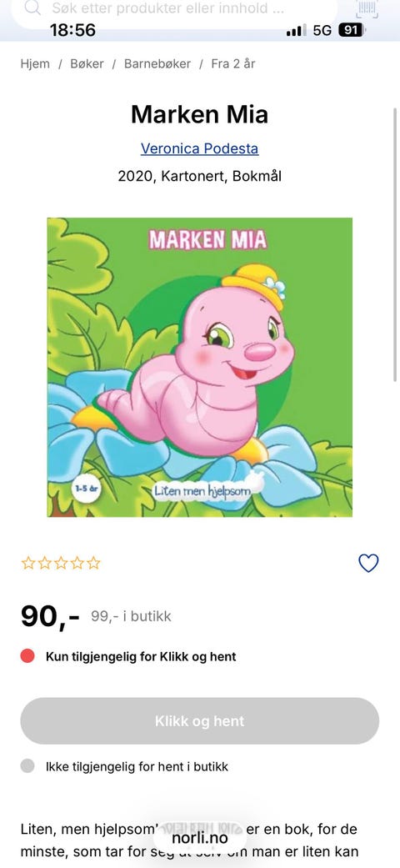
Task: Open Bøker breadcrumb category
Action: [87, 63]
